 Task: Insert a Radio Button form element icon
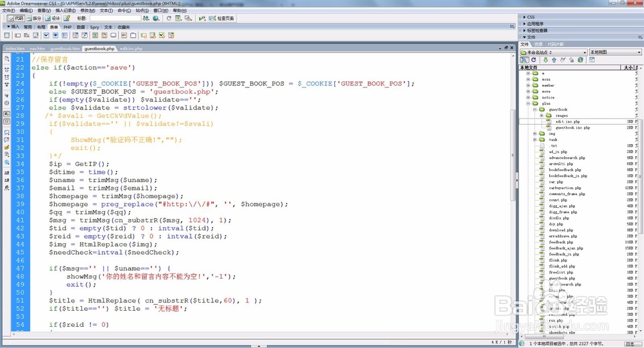[55, 36]
